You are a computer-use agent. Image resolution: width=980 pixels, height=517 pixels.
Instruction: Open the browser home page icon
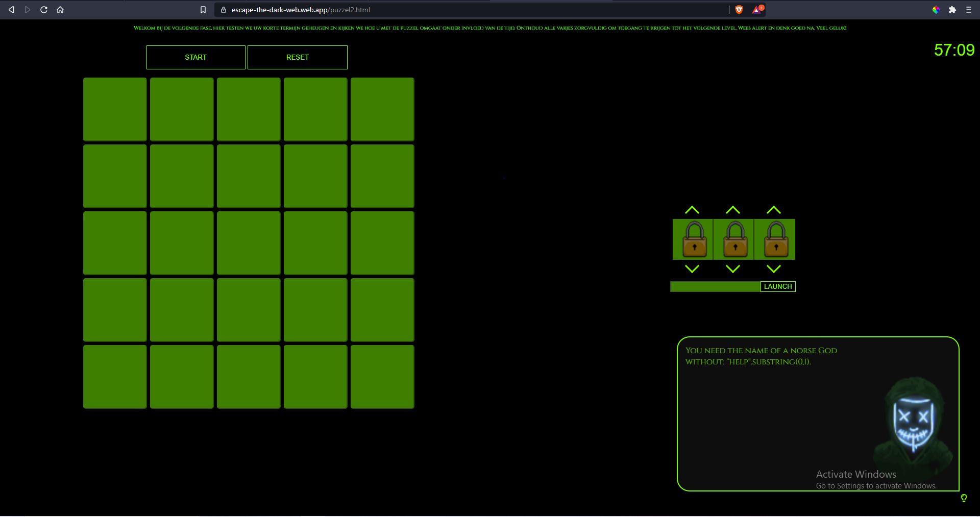[60, 10]
